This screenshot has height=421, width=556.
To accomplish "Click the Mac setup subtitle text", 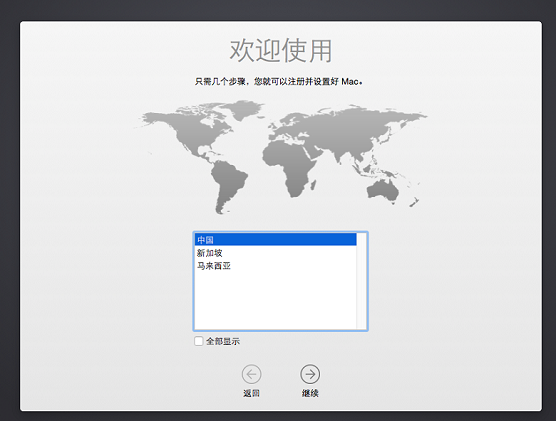I will 278,82.
